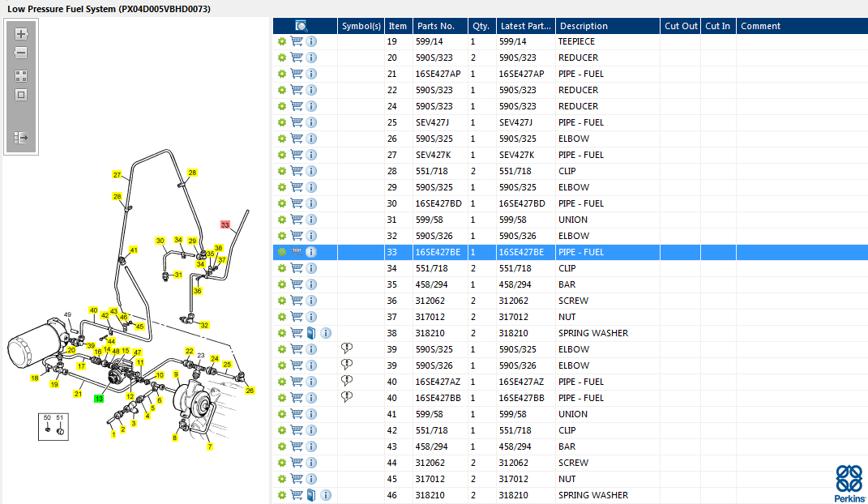Click description TEEPIECE
Image resolution: width=868 pixels, height=504 pixels.
click(x=576, y=41)
